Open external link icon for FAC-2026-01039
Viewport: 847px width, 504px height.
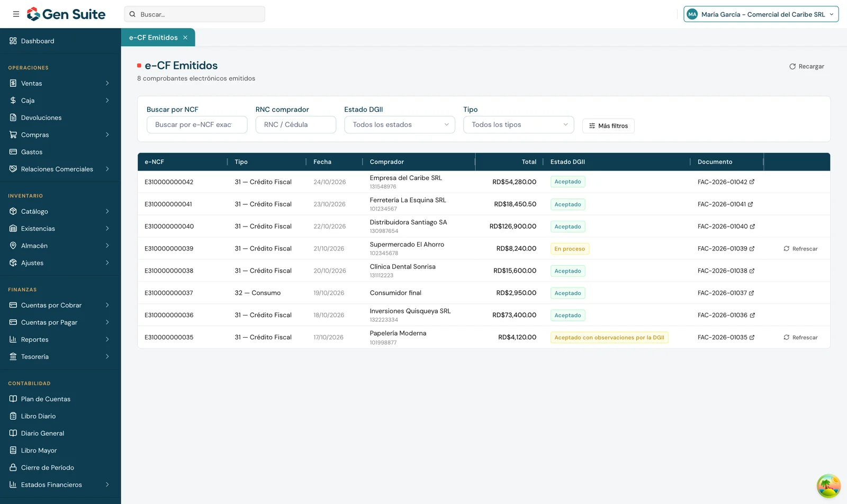pos(752,248)
